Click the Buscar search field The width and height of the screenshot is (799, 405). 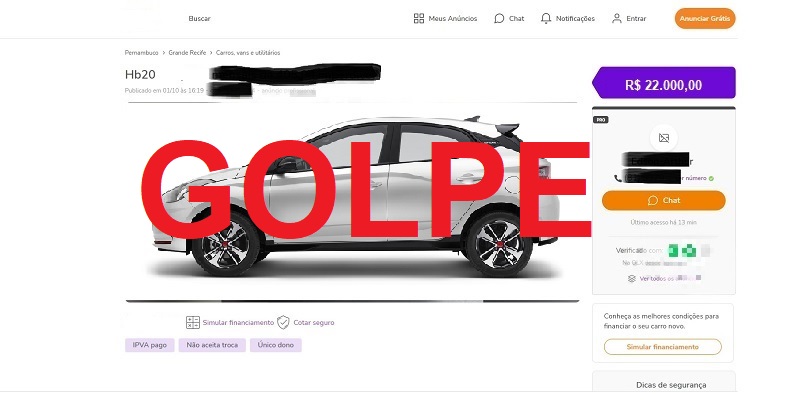199,18
